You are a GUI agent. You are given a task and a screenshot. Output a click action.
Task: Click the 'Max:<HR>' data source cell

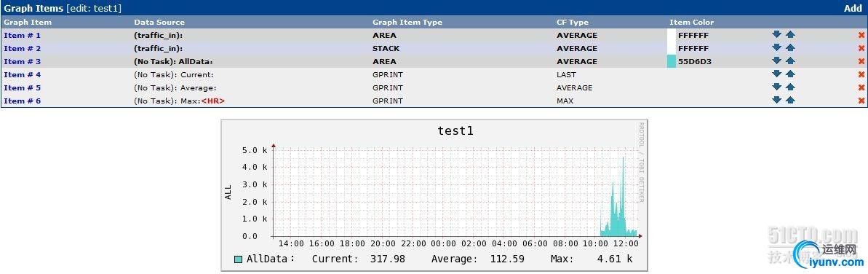tap(180, 101)
